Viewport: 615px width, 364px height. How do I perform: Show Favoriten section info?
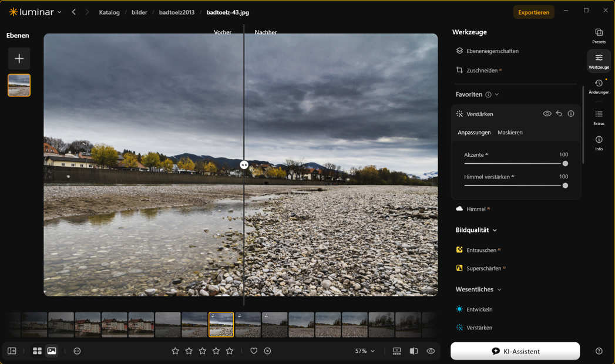click(488, 95)
